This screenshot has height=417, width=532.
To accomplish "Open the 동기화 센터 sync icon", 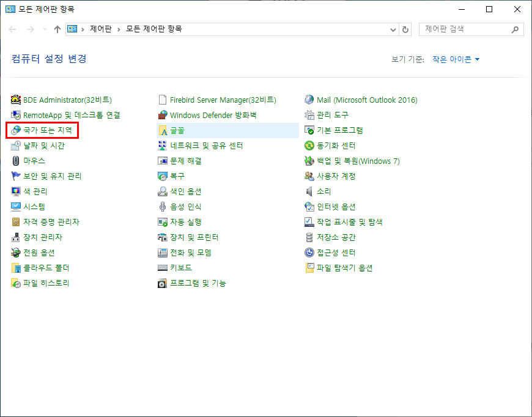I will pos(309,146).
